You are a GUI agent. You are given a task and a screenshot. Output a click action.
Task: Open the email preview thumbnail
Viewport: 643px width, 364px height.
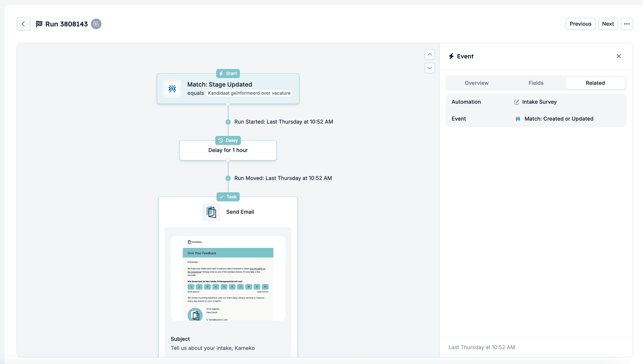pyautogui.click(x=228, y=278)
